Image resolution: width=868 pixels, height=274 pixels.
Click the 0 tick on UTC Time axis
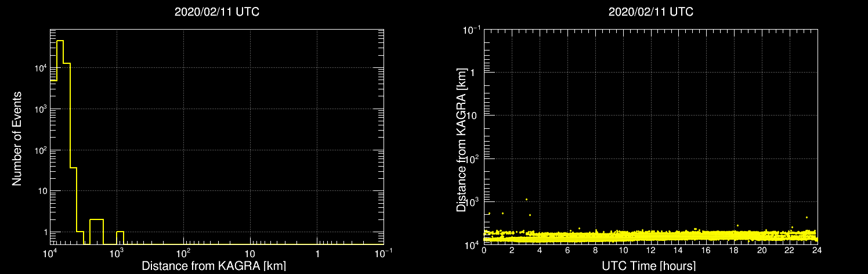[x=484, y=250]
